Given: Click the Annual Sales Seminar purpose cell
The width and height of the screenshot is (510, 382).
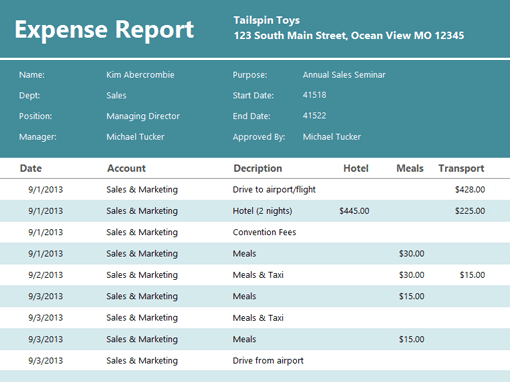Looking at the screenshot, I should [344, 75].
